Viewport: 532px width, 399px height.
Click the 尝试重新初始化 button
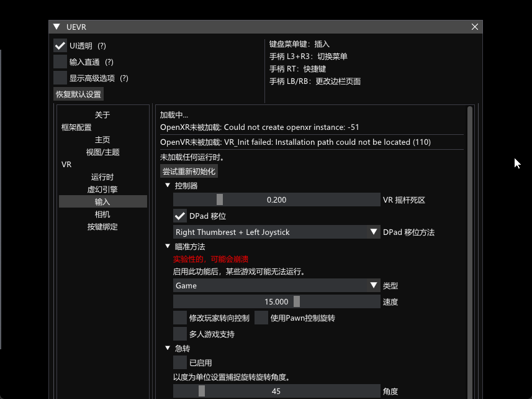tap(189, 171)
